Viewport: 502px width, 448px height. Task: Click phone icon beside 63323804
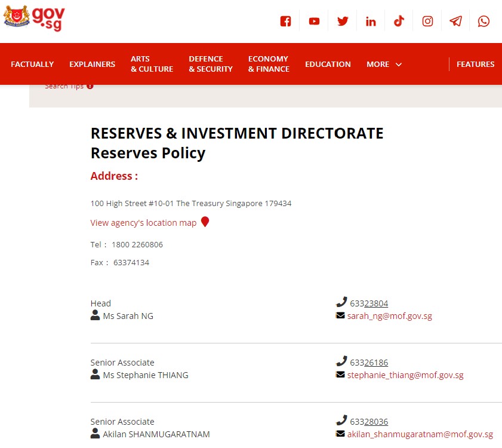click(341, 302)
